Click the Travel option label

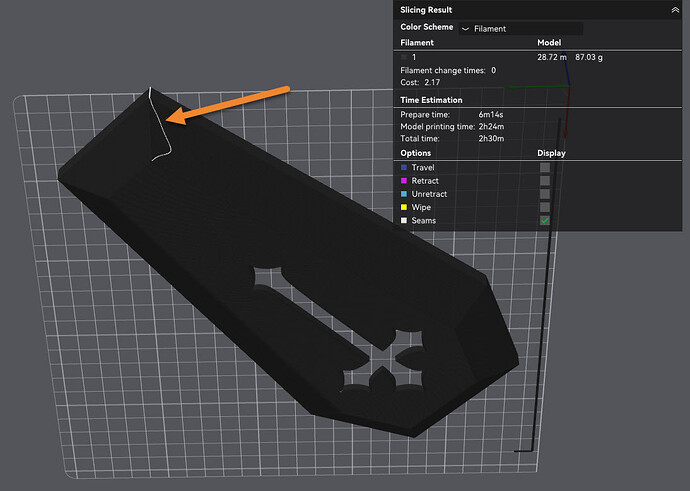click(422, 168)
